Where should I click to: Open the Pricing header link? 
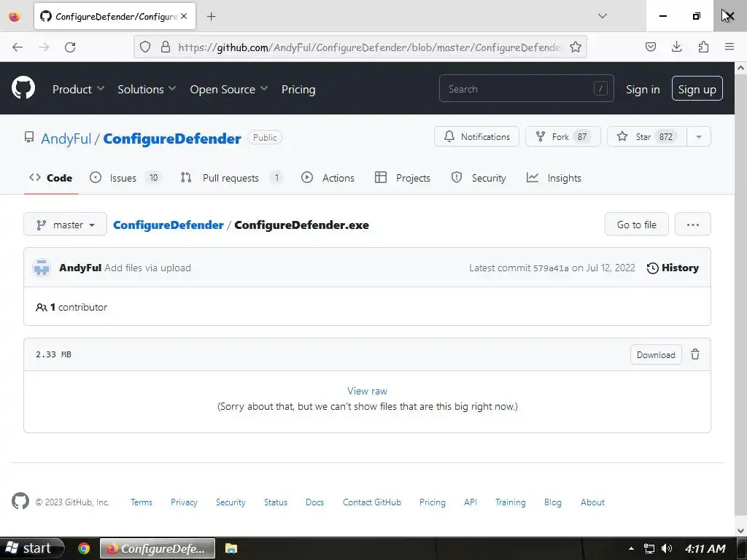(298, 89)
